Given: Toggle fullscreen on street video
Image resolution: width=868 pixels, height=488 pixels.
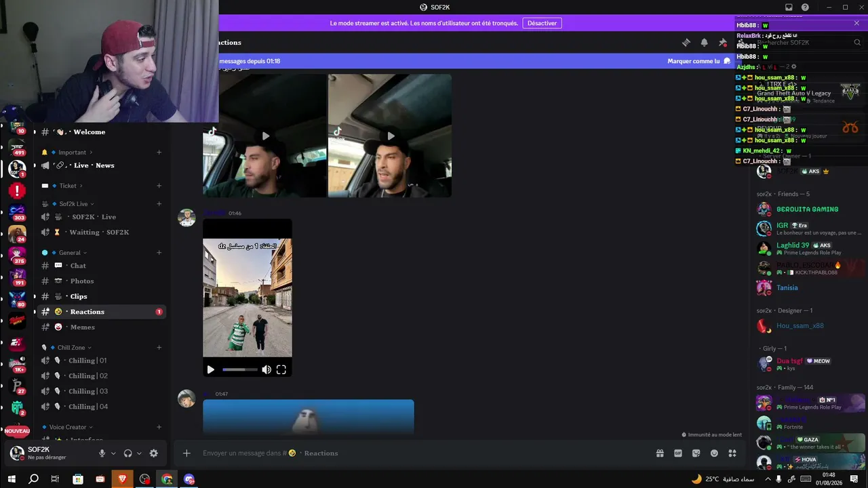Looking at the screenshot, I should 281,369.
